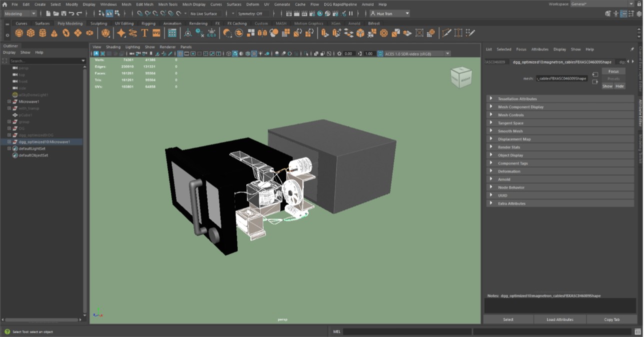Select dgg_optimized10:Microwave1 in the Outliner
This screenshot has width=644, height=337.
coord(44,142)
